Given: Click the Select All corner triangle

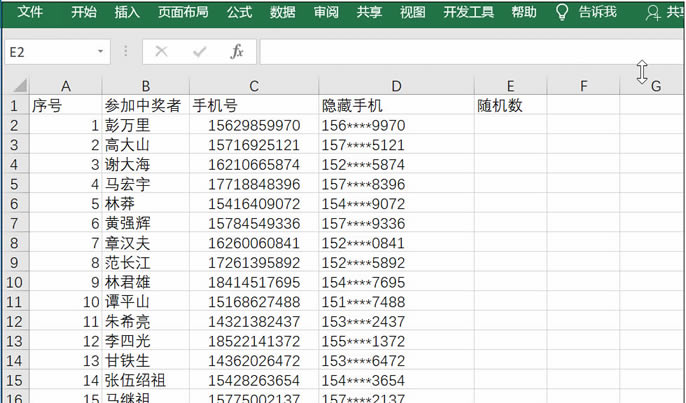Looking at the screenshot, I should pyautogui.click(x=16, y=86).
